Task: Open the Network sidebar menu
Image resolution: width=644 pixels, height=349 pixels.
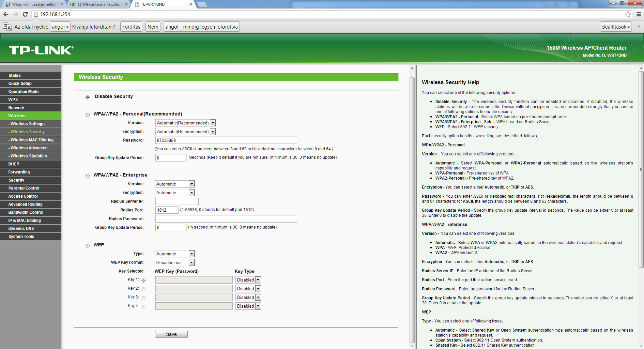Action: tap(31, 108)
